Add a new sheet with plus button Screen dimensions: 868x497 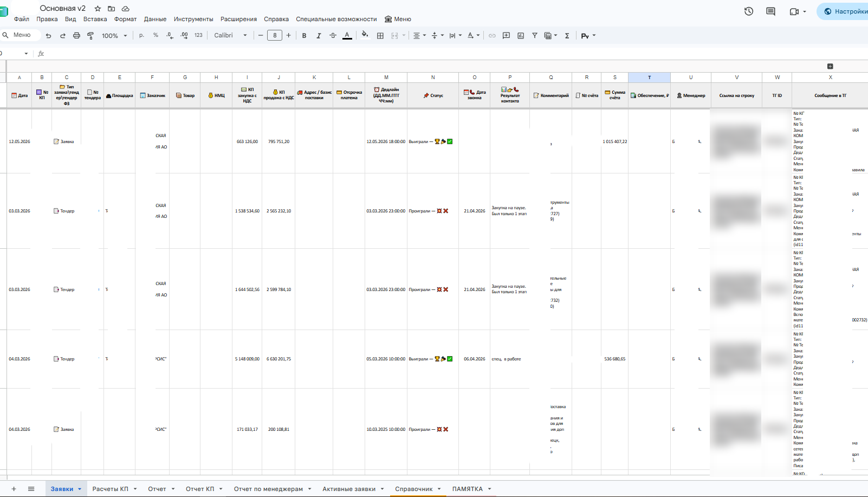click(x=14, y=489)
